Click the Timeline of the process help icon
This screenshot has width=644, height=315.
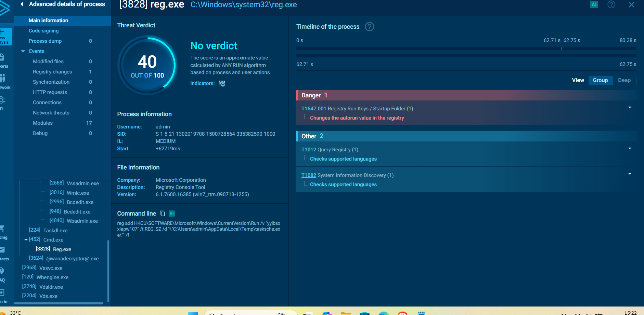click(x=369, y=27)
